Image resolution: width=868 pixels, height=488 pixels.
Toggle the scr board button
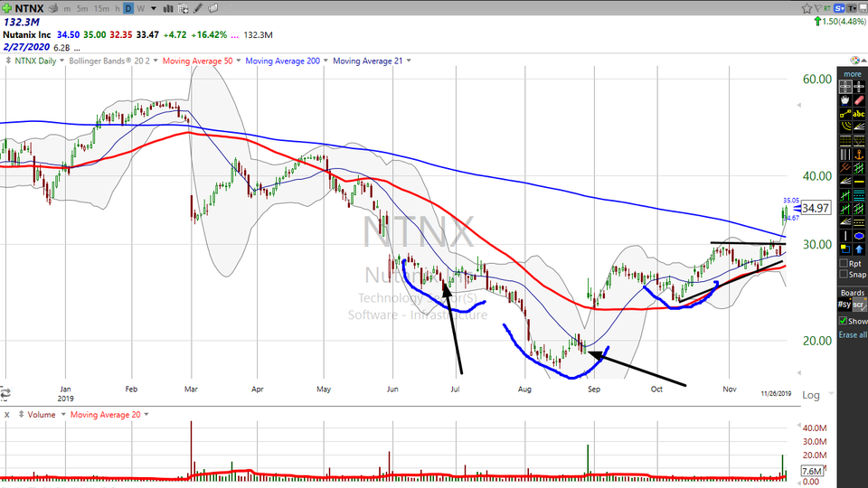tap(859, 305)
